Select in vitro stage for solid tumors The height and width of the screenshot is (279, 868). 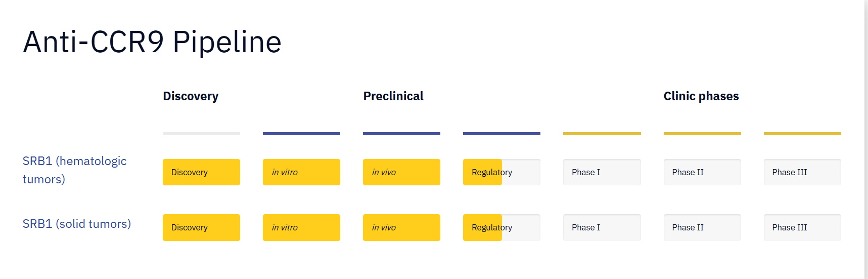point(301,227)
